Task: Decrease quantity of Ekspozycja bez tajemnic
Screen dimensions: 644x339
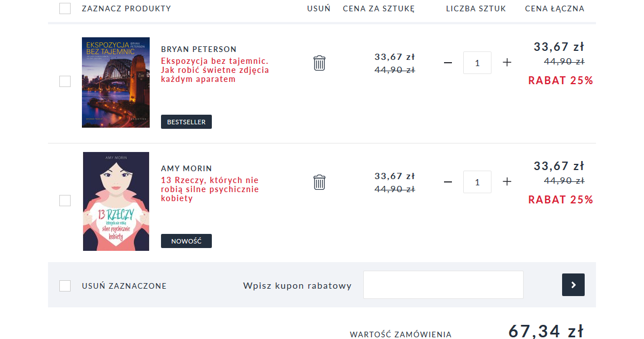Action: point(448,63)
